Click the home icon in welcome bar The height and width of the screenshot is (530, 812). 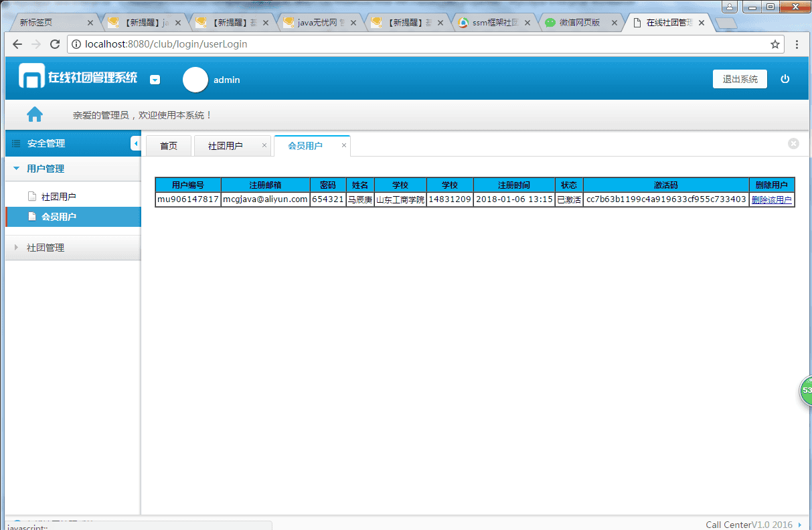pos(35,114)
